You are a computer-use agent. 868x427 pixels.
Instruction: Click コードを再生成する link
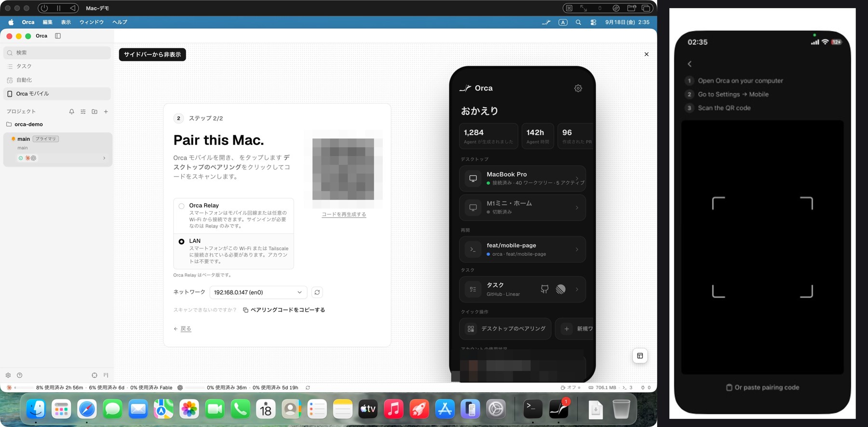344,214
